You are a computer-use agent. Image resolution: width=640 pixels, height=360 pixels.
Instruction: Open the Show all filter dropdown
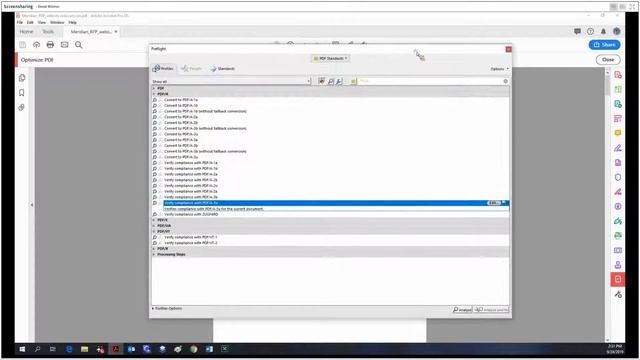point(231,82)
